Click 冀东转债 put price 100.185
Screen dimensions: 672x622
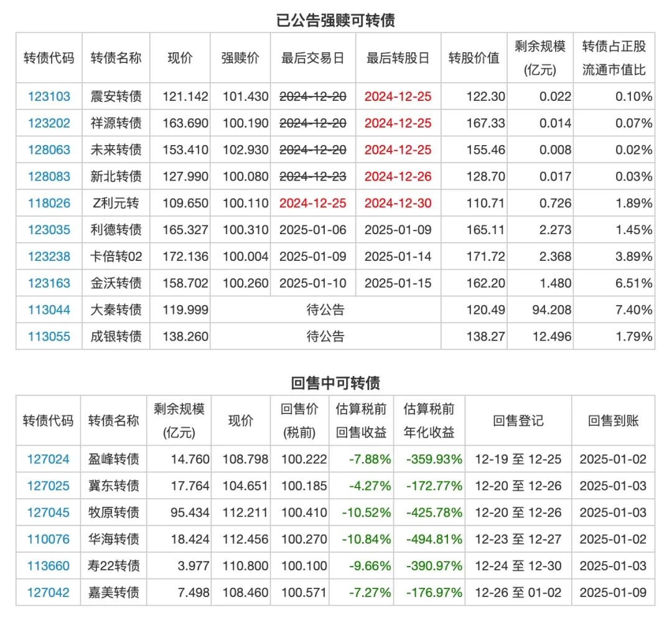coord(304,486)
